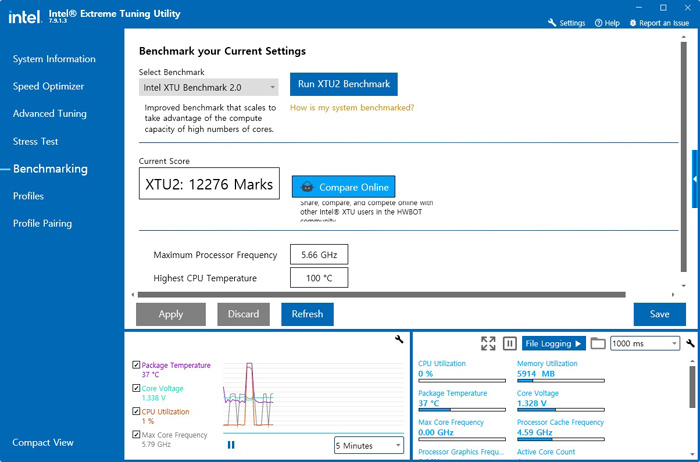Viewport: 700px width, 462px height.
Task: Open the log folder icon
Action: pos(598,343)
